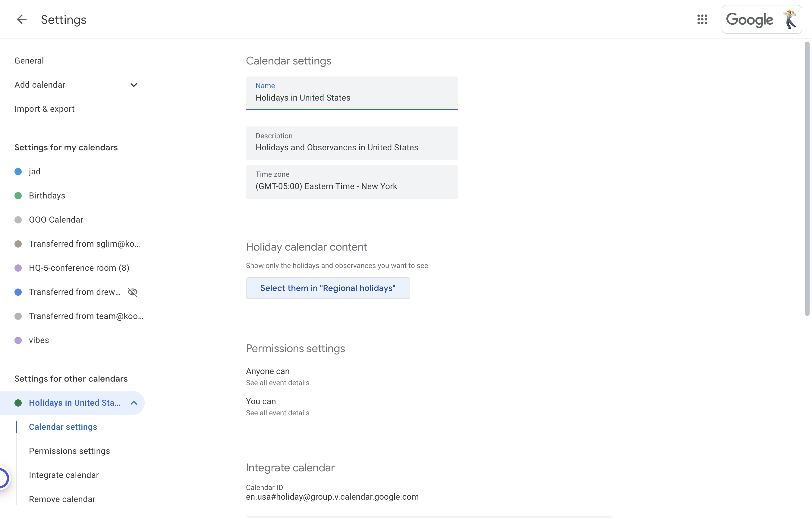Jump to Integrate calendar subsection
Image resolution: width=812 pixels, height=518 pixels.
64,475
